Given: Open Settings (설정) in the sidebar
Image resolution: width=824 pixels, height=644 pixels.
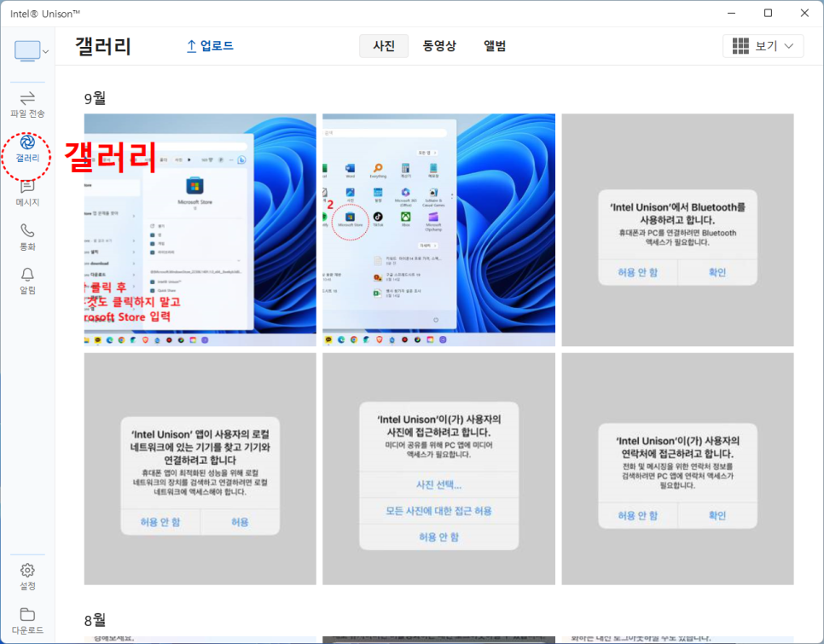Looking at the screenshot, I should 27,577.
